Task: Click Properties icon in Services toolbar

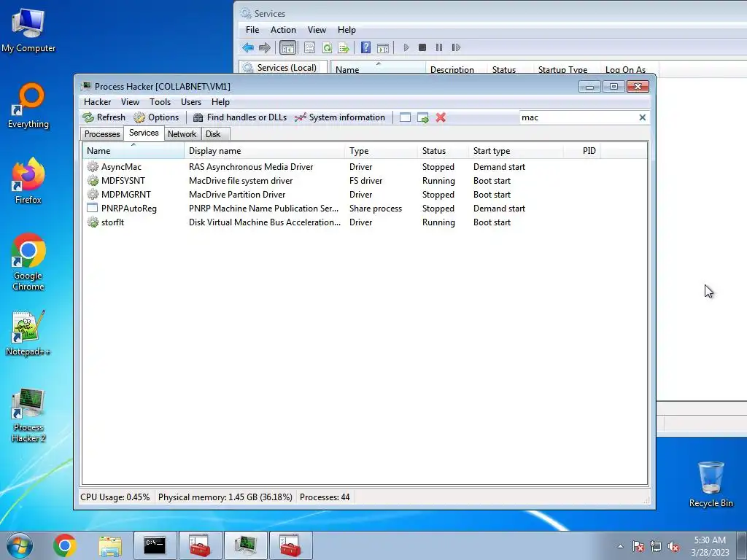Action: pos(309,47)
